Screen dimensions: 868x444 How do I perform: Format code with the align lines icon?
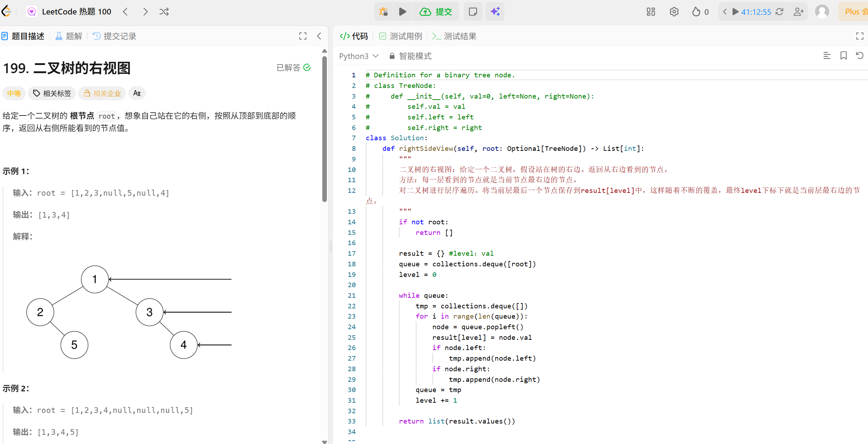(x=827, y=56)
